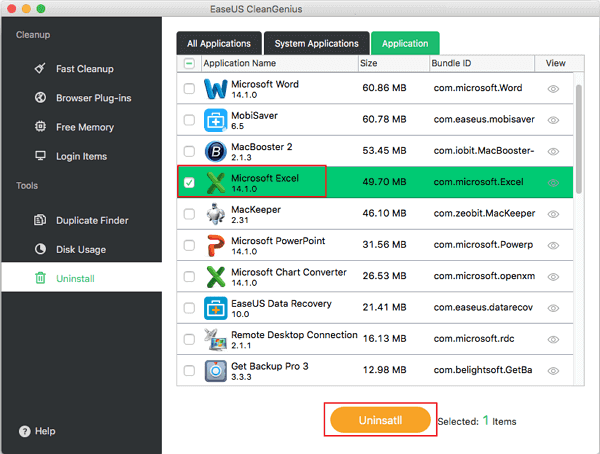The width and height of the screenshot is (600, 454).
Task: Click the Microsoft Word app icon
Action: [216, 90]
